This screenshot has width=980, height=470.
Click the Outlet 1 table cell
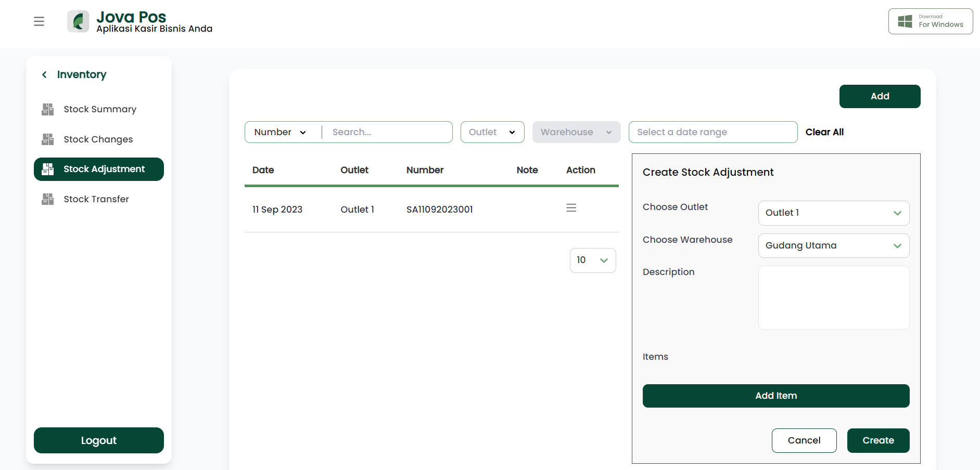point(358,210)
